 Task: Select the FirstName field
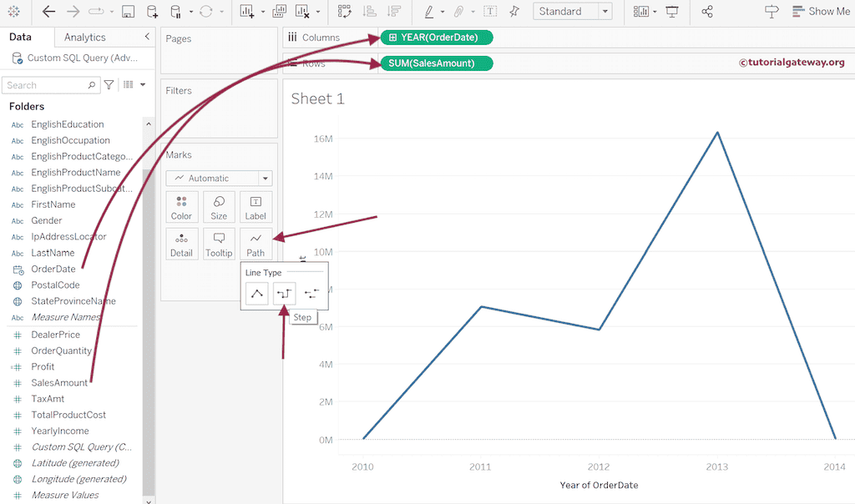53,204
